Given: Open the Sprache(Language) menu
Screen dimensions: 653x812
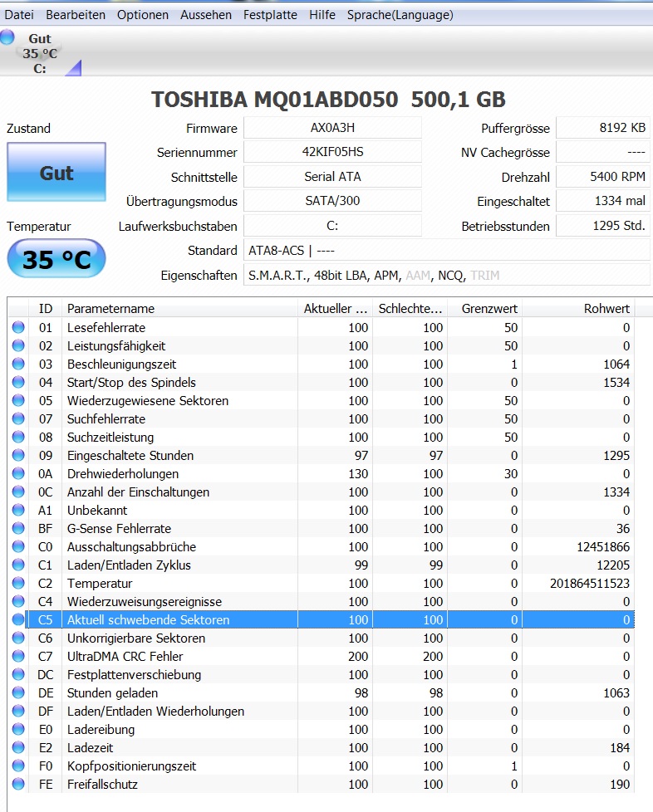Looking at the screenshot, I should pyautogui.click(x=400, y=15).
